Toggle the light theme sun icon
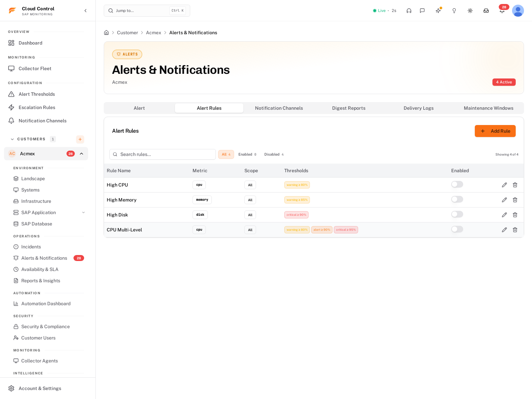 pyautogui.click(x=470, y=11)
